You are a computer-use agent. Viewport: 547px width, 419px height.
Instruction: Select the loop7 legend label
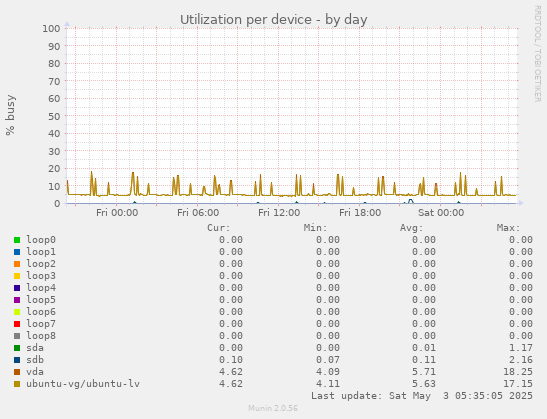[41, 324]
